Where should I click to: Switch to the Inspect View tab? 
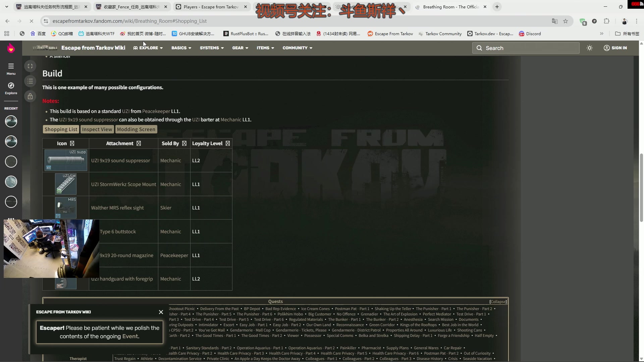click(97, 129)
